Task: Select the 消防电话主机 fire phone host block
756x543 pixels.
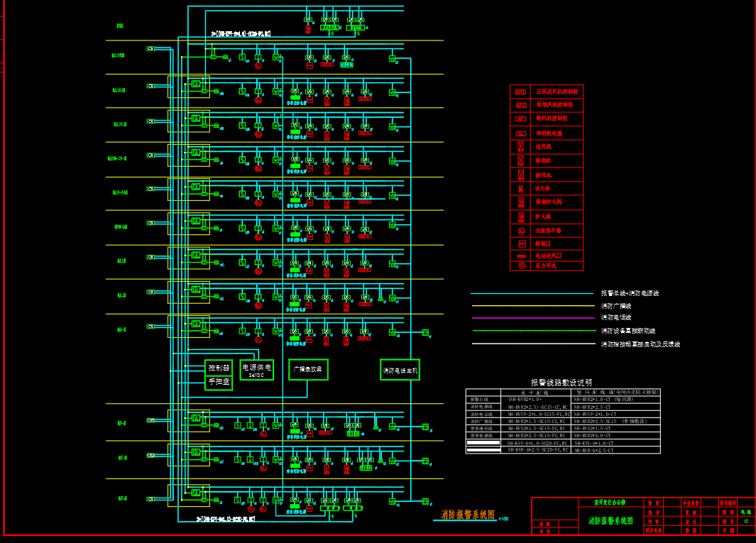Action: tap(400, 370)
